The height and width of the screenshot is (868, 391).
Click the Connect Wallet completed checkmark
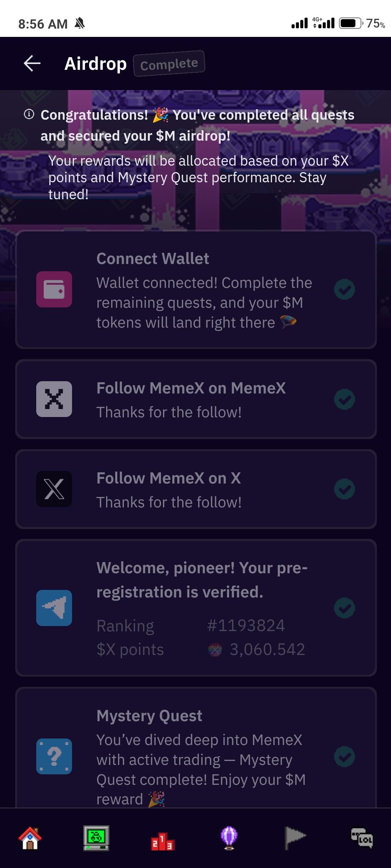click(344, 289)
